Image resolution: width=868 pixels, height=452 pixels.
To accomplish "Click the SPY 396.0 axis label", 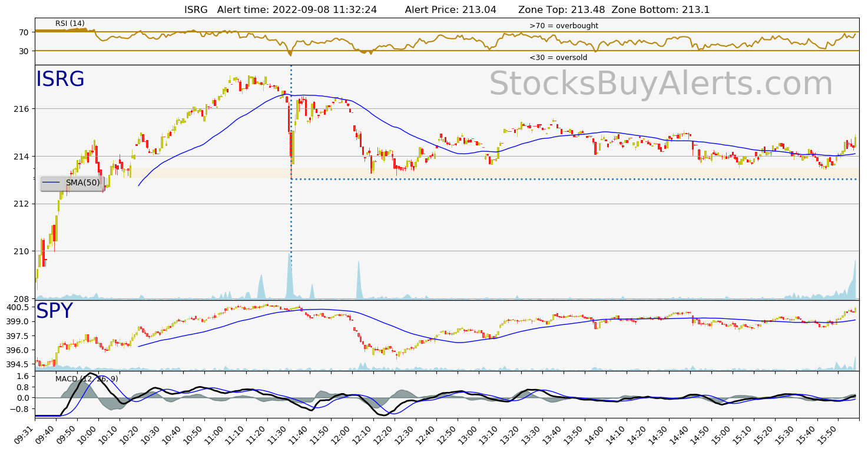I will tap(19, 350).
